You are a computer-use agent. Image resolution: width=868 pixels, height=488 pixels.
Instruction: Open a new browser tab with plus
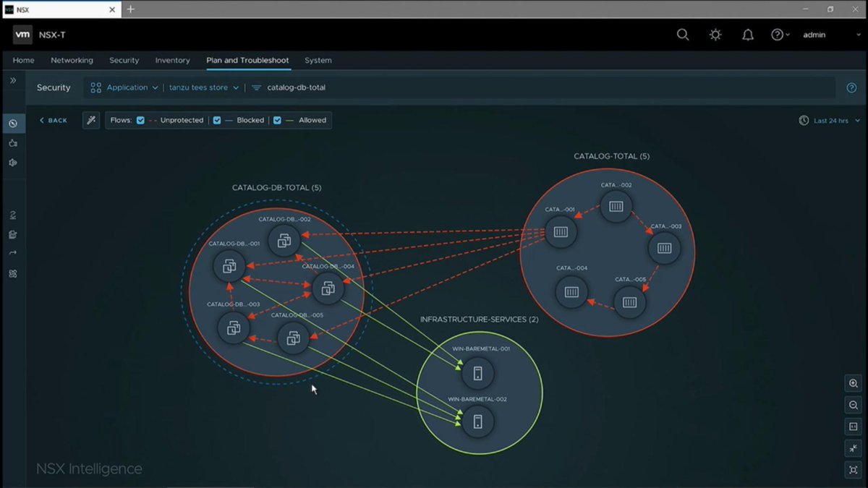tap(131, 9)
